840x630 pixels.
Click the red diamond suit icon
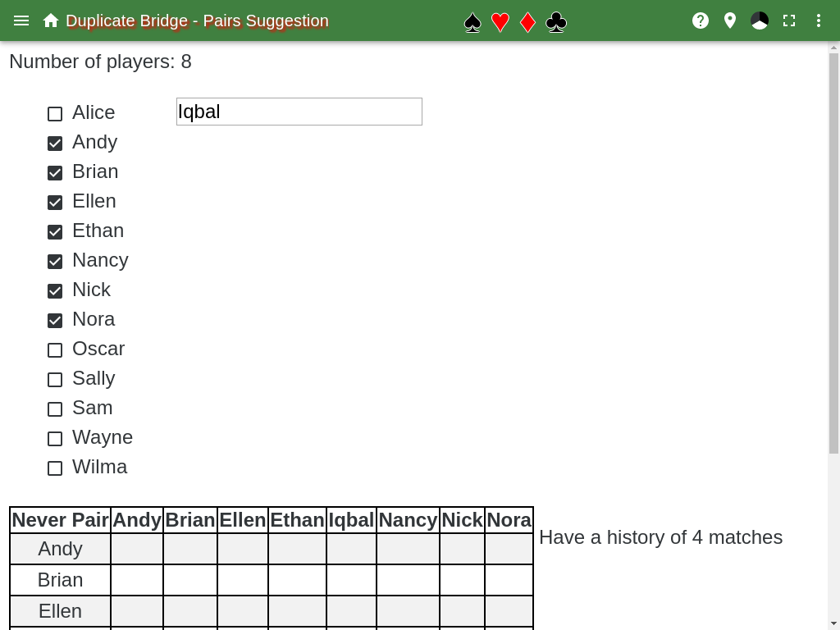pyautogui.click(x=528, y=22)
